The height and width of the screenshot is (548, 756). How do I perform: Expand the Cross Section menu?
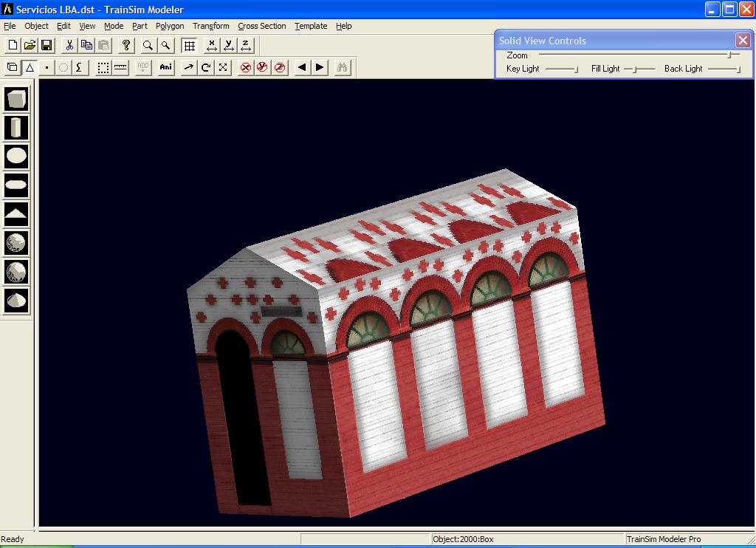point(261,26)
